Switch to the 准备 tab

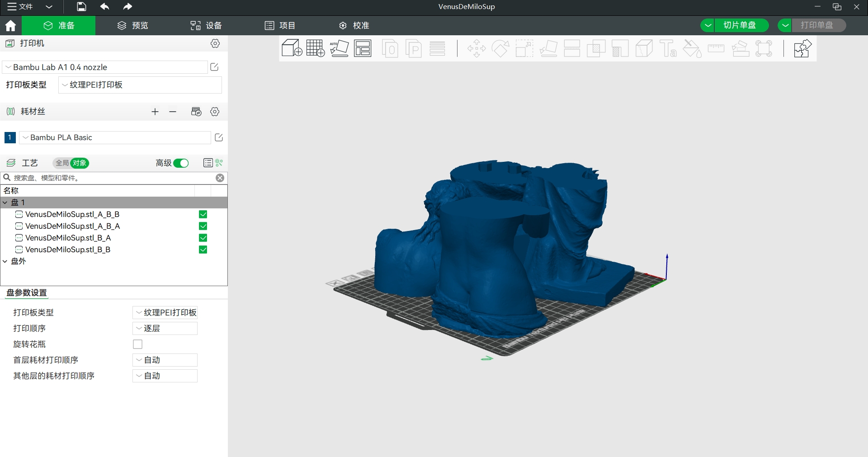point(59,26)
